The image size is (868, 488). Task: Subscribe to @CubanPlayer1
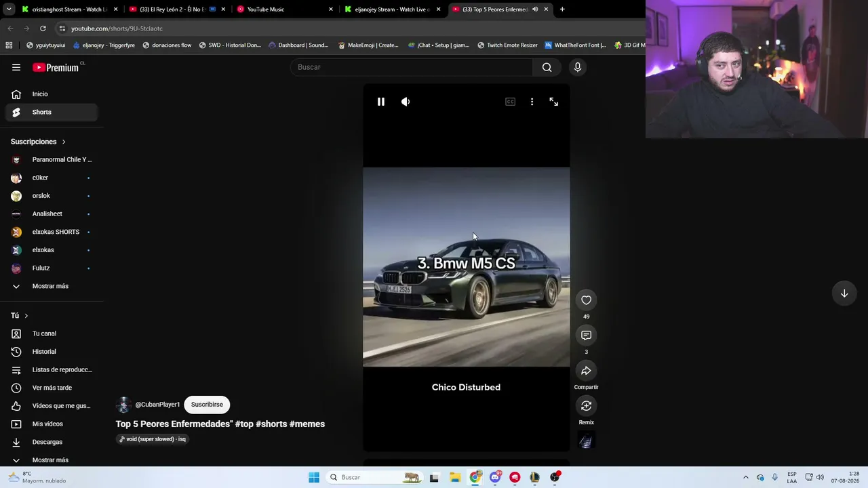(207, 405)
